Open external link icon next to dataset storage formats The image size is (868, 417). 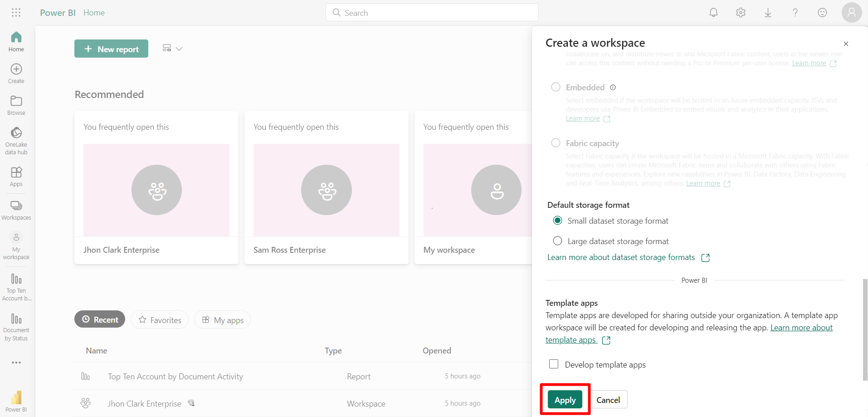pyautogui.click(x=705, y=258)
